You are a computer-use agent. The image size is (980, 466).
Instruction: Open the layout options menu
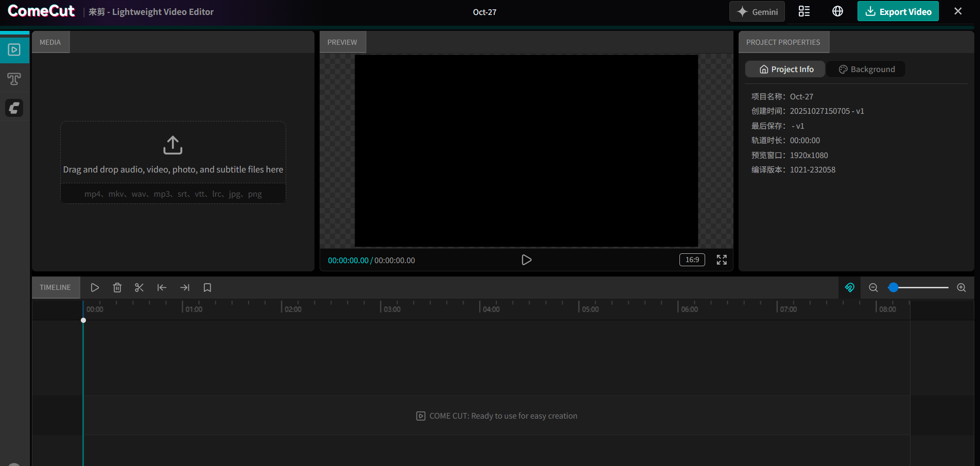[804, 11]
